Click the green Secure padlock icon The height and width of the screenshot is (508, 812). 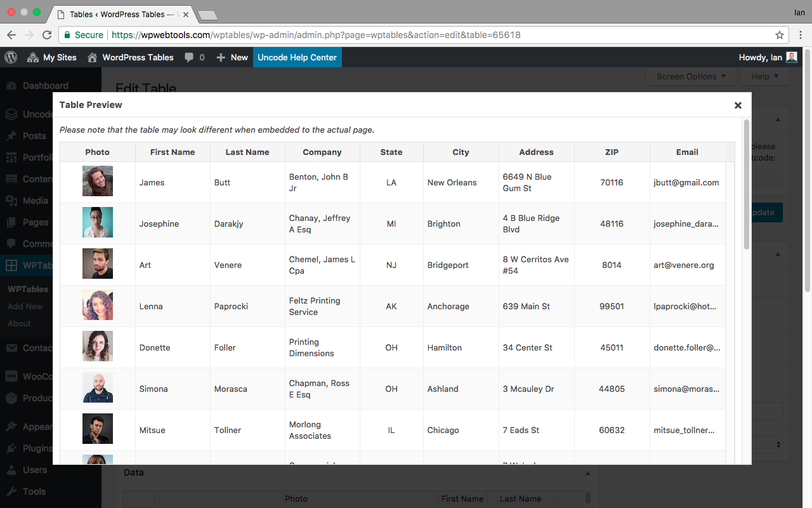pos(67,35)
